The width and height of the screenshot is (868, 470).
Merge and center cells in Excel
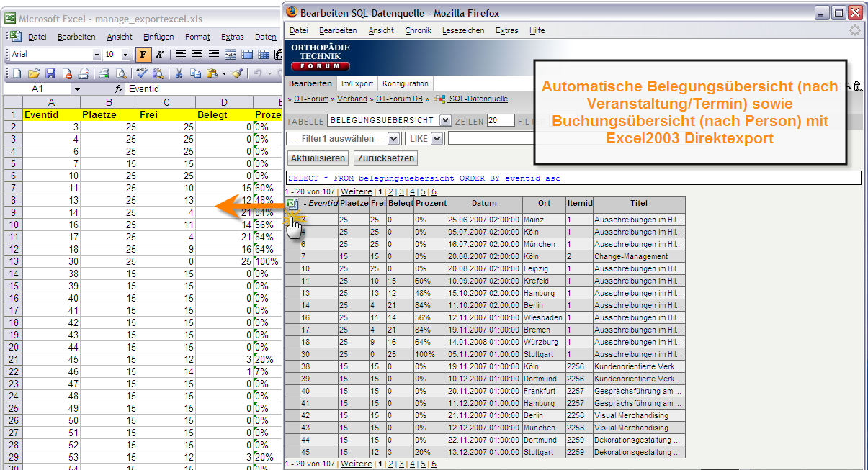(231, 55)
